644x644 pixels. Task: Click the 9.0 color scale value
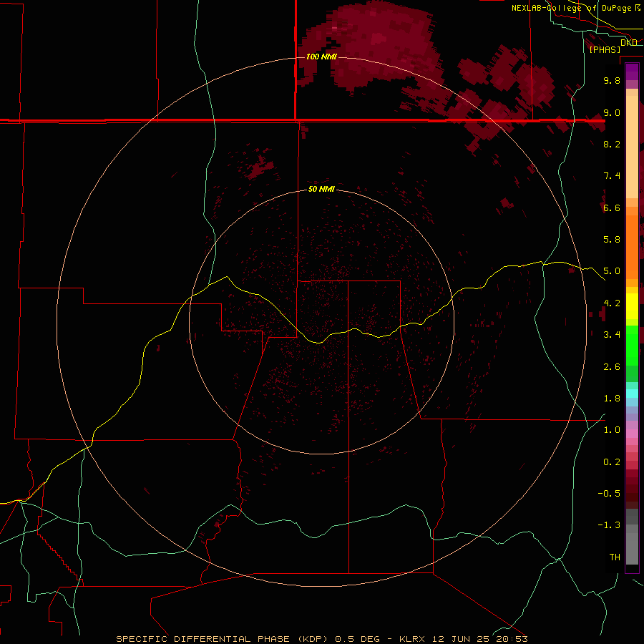[612, 112]
